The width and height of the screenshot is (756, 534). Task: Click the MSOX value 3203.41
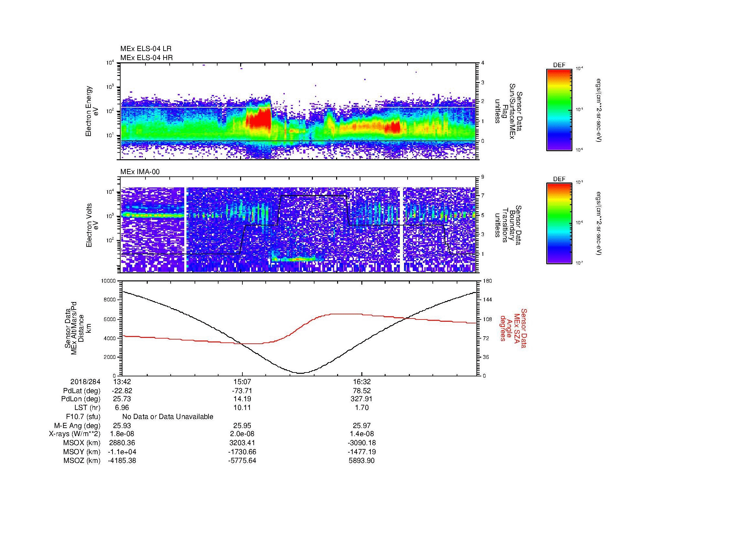pos(242,443)
